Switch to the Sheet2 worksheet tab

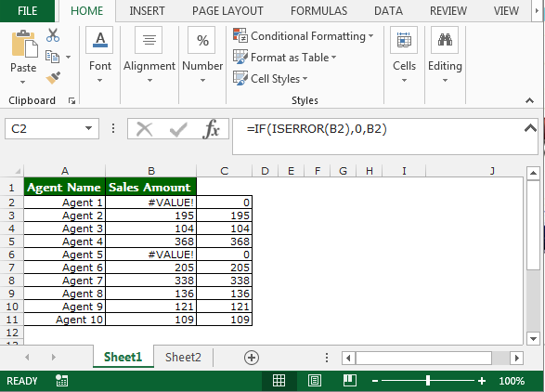[183, 357]
